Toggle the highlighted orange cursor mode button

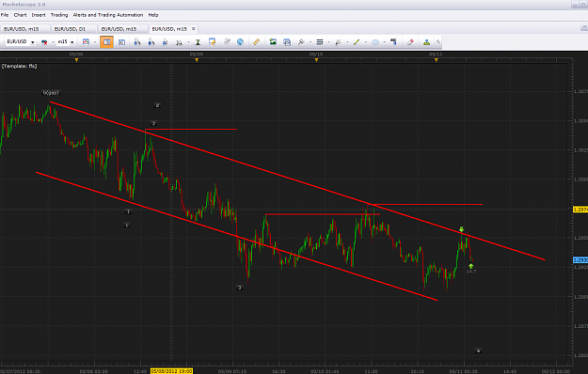pyautogui.click(x=106, y=42)
